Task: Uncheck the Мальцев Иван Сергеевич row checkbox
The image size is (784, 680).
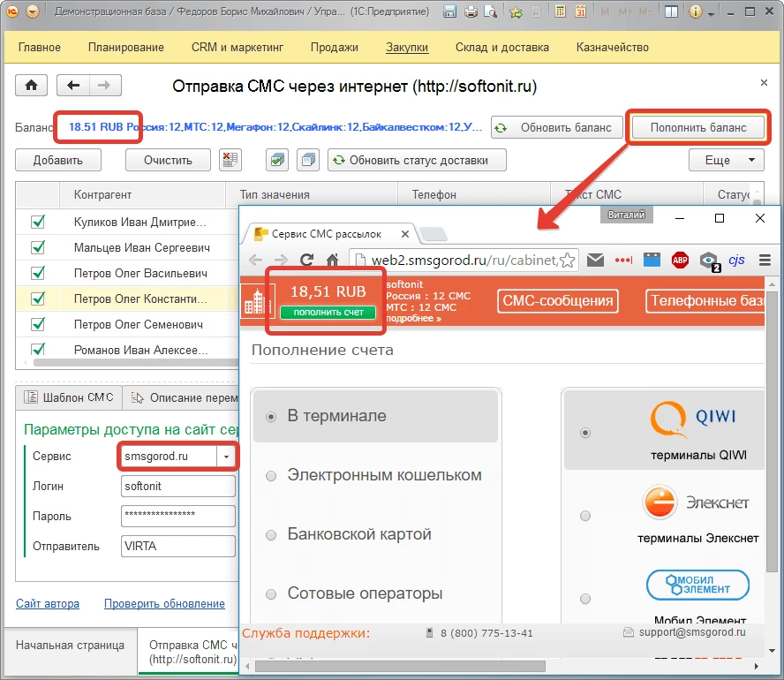Action: click(x=38, y=248)
